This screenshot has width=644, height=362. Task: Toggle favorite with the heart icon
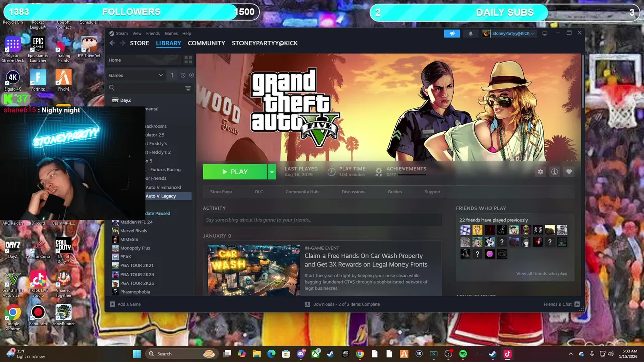[x=569, y=172]
